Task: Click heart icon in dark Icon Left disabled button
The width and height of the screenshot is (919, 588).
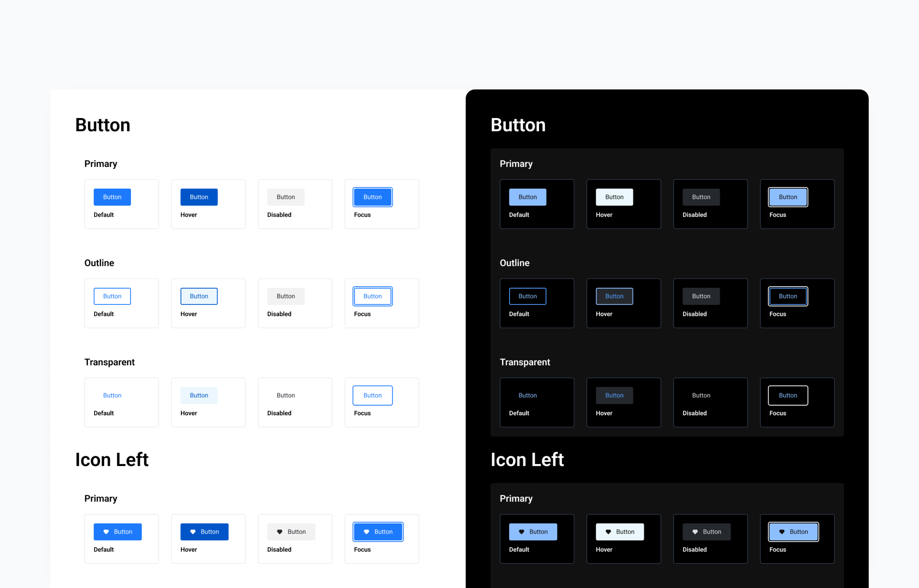Action: pyautogui.click(x=695, y=532)
